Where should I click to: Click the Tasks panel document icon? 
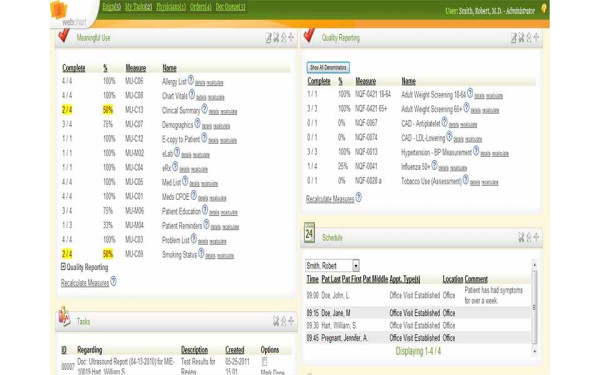click(x=64, y=317)
